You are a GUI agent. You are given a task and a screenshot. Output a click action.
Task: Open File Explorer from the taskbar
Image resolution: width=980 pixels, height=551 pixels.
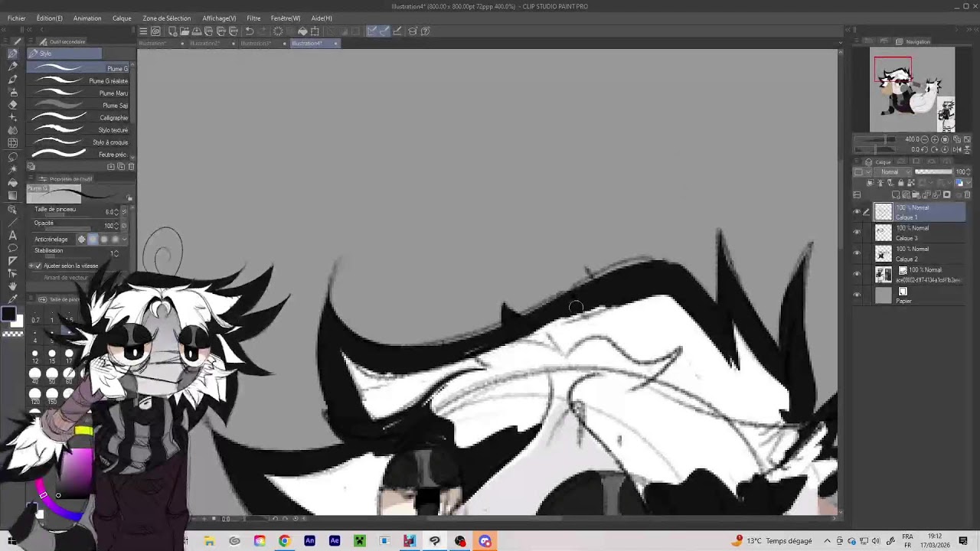pyautogui.click(x=209, y=541)
